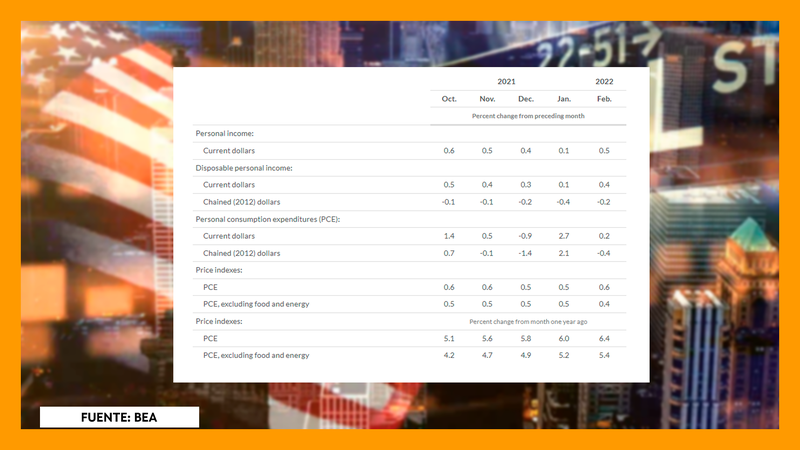This screenshot has height=450, width=800.
Task: Select "Percent change from preceding month" subheading
Action: click(527, 116)
